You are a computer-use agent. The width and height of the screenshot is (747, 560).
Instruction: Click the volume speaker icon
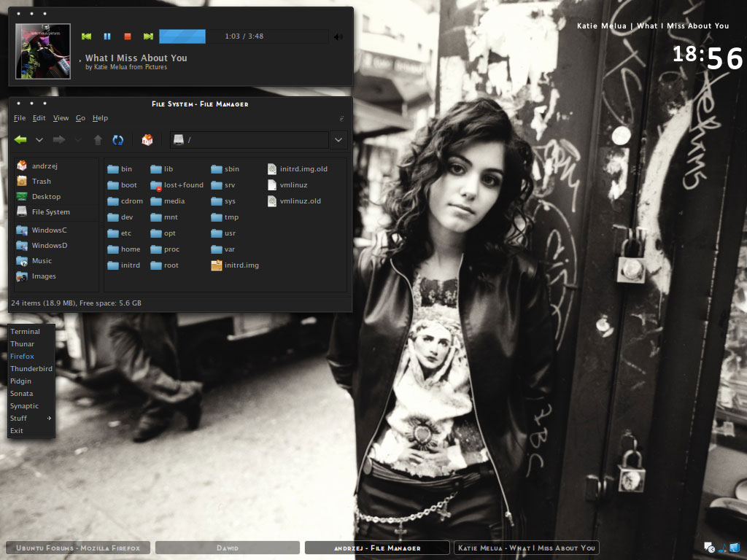338,36
